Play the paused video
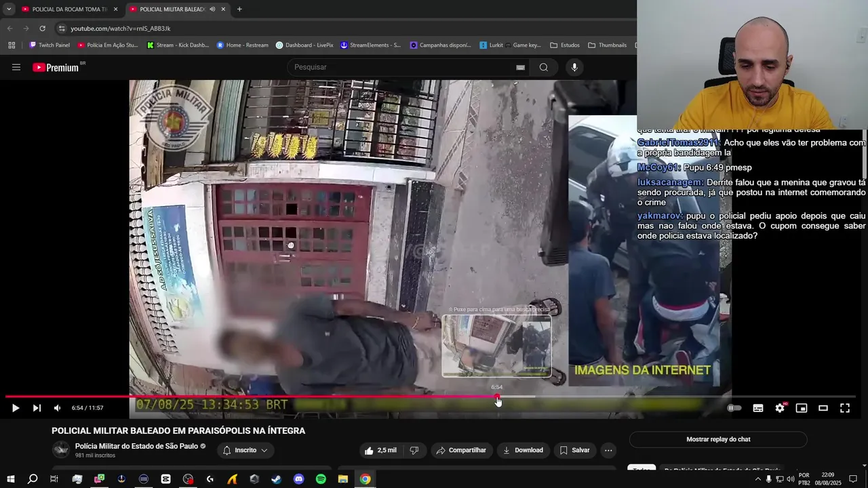 coord(15,408)
